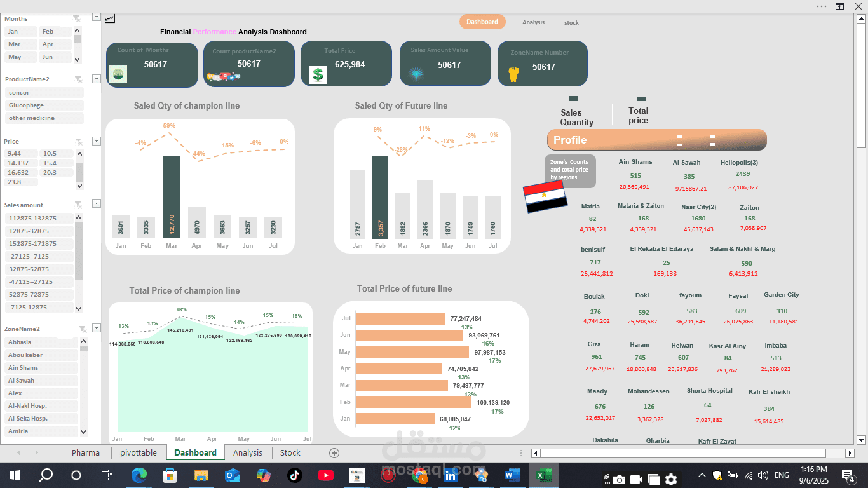The image size is (868, 488).
Task: Open the notification center icon
Action: coord(848,475)
